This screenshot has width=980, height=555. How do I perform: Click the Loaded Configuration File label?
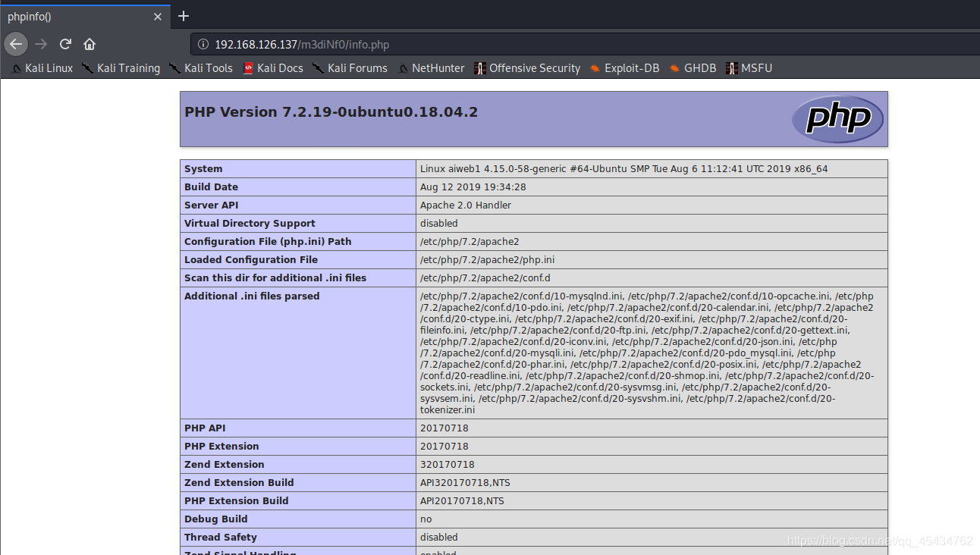click(251, 260)
